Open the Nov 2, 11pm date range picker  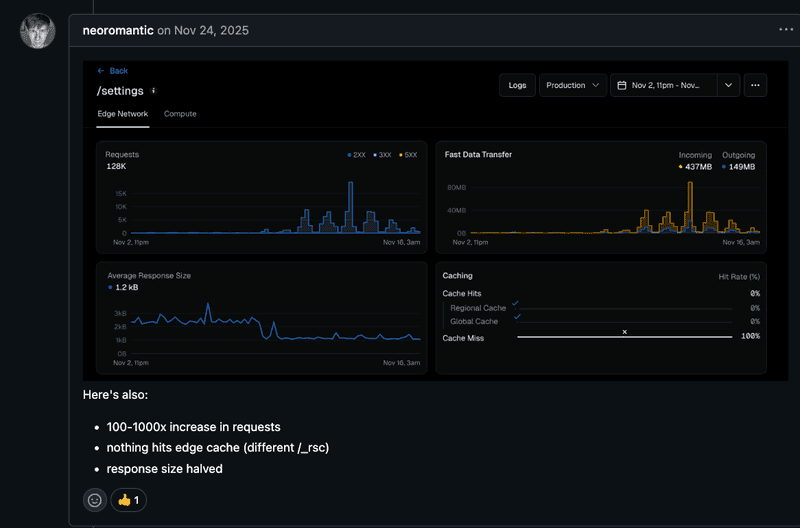click(663, 85)
